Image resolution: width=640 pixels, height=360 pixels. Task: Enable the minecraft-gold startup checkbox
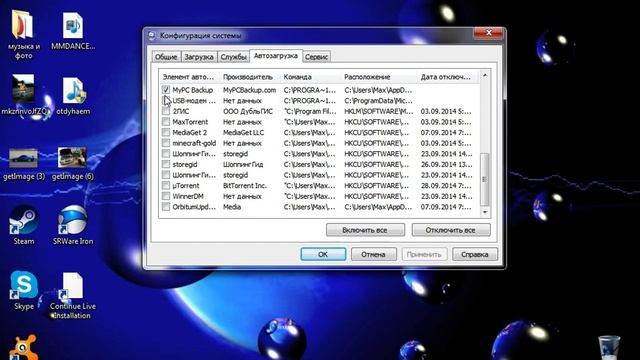click(x=166, y=143)
